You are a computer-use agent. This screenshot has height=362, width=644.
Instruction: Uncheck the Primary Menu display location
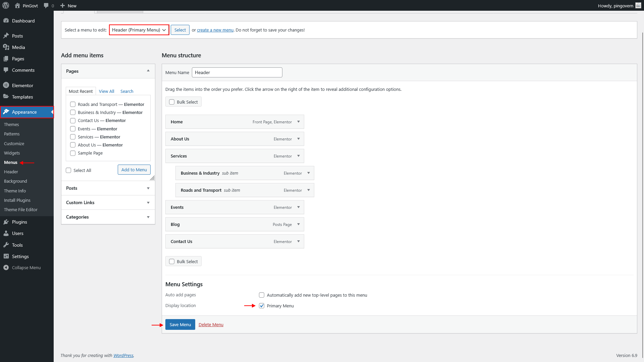pos(262,306)
